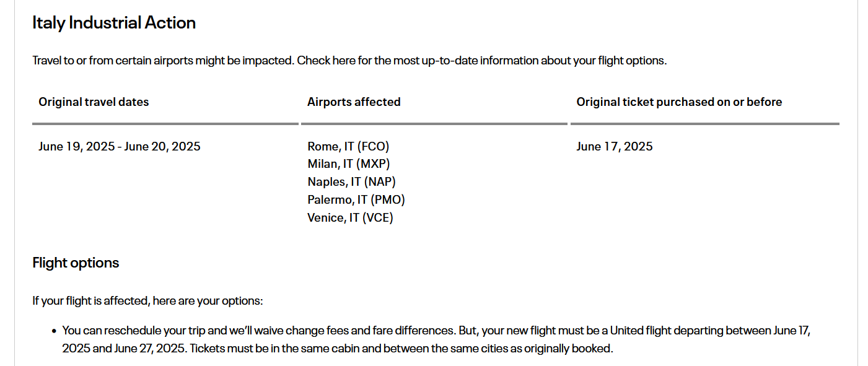
Task: Click "If your flight is affected" intro line
Action: pos(147,301)
